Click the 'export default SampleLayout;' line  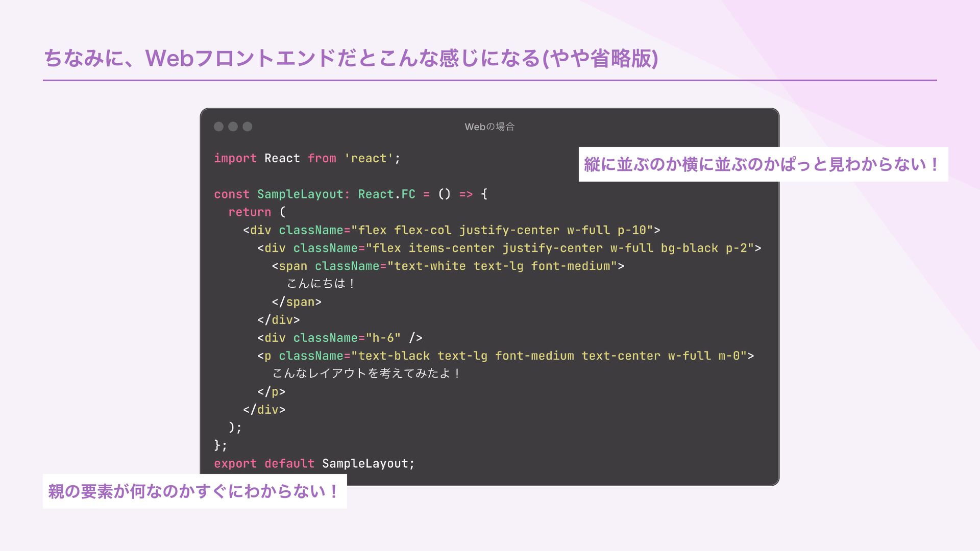pyautogui.click(x=314, y=463)
